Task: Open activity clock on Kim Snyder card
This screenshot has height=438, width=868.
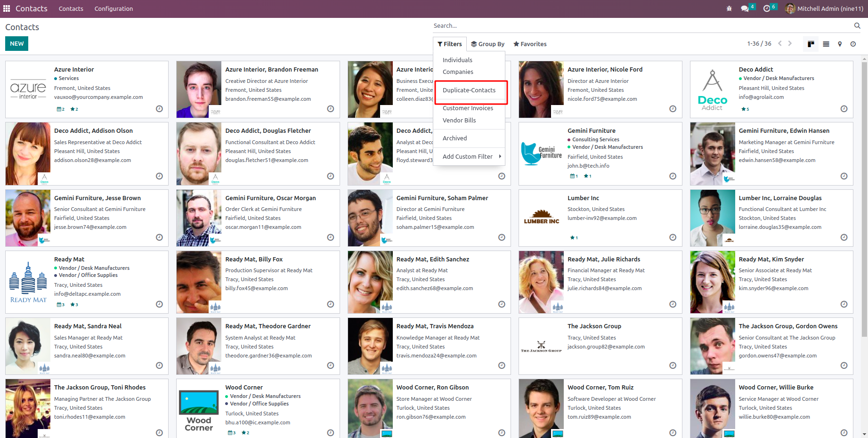Action: 844,304
